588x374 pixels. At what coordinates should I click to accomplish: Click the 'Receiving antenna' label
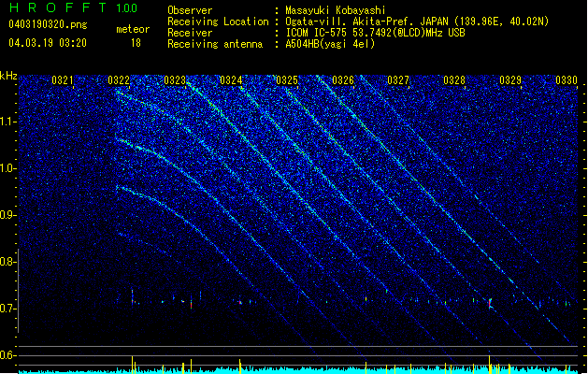215,44
